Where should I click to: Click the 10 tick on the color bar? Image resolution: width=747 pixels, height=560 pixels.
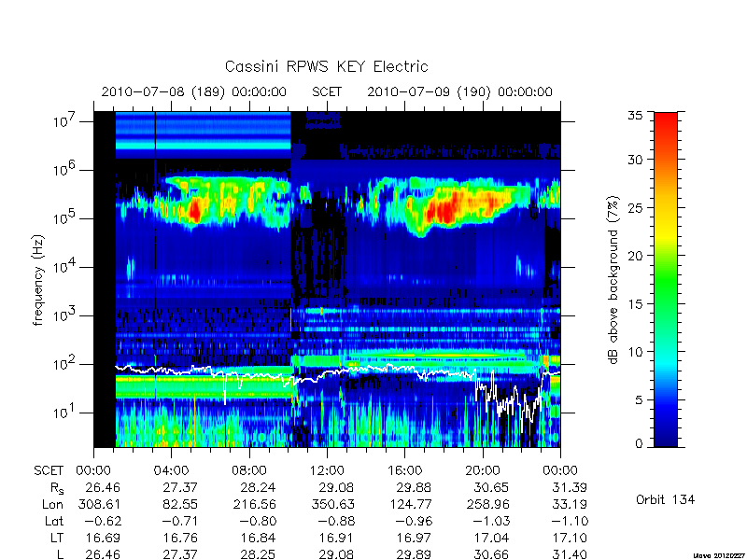tap(638, 352)
